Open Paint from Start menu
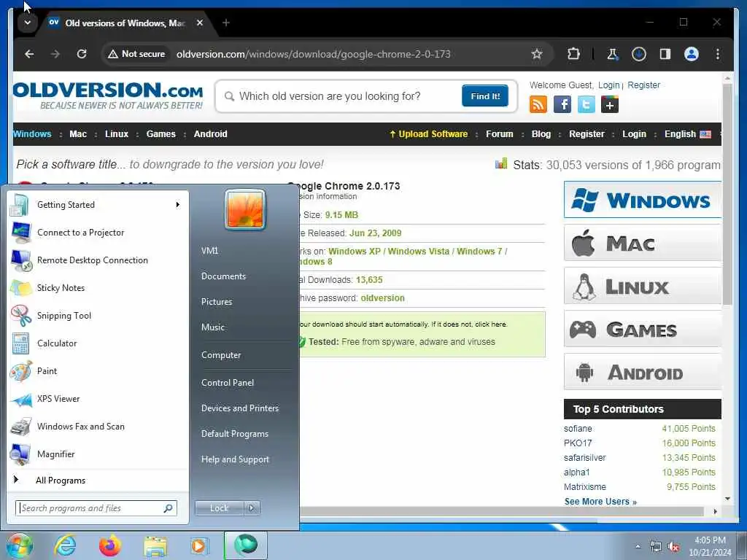747x560 pixels. point(98,371)
